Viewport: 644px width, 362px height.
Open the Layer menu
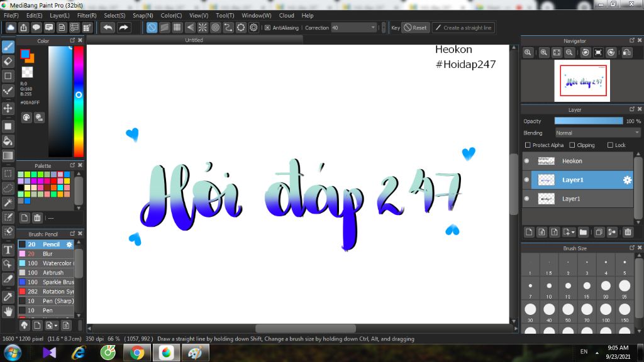click(x=60, y=15)
